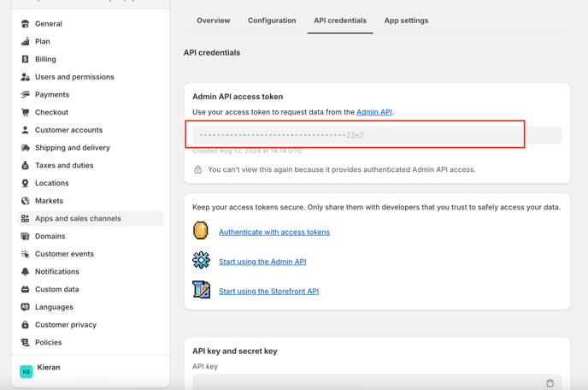Click the KB user avatar
The width and height of the screenshot is (588, 390).
point(26,372)
